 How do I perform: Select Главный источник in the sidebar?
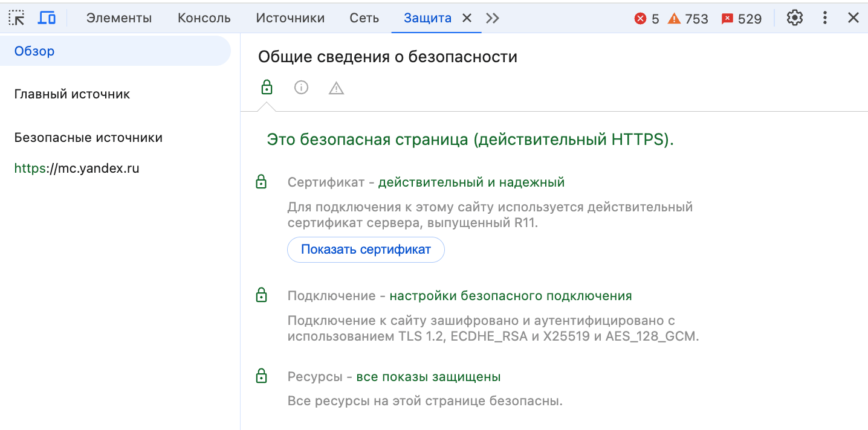tap(71, 94)
